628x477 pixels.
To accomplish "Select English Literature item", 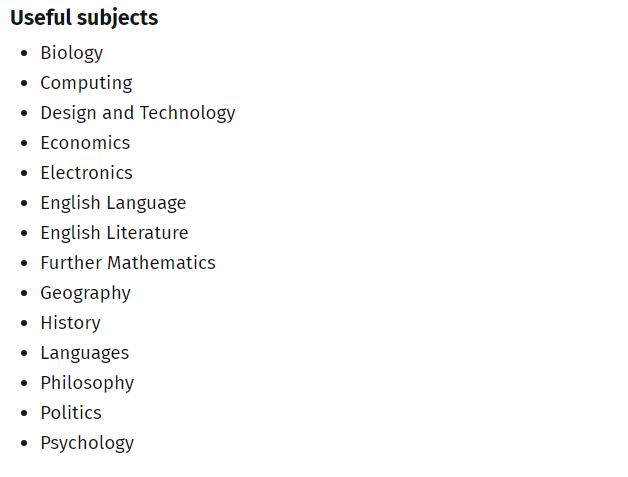I will coord(115,233).
